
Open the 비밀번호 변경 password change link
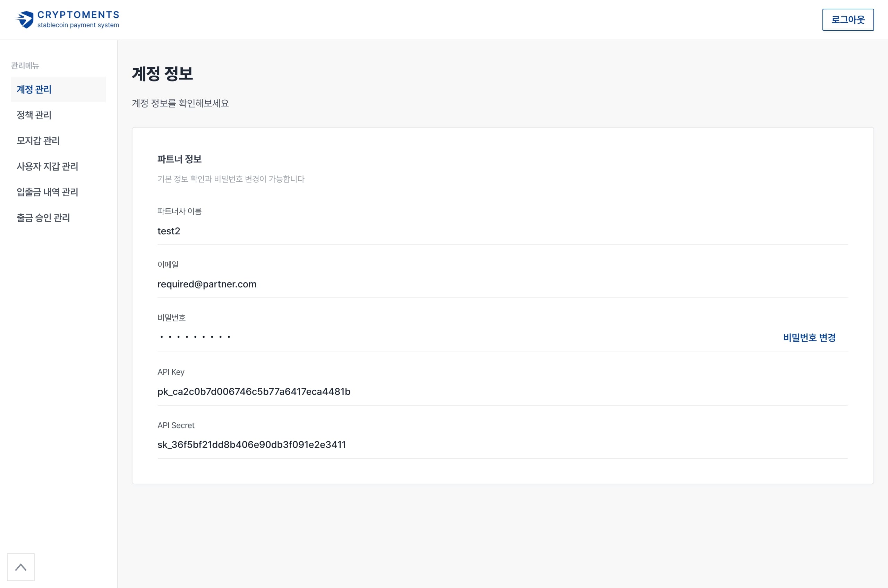pos(809,337)
